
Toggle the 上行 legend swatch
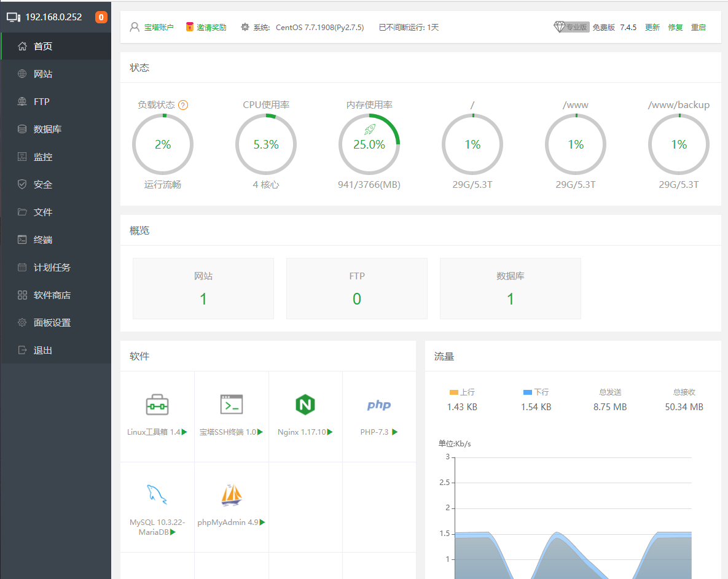point(454,392)
